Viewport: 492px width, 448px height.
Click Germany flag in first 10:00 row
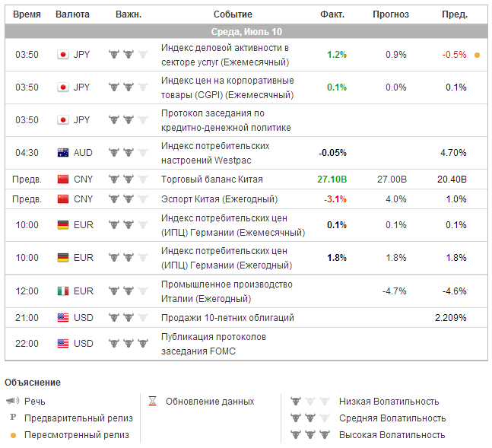tap(63, 225)
